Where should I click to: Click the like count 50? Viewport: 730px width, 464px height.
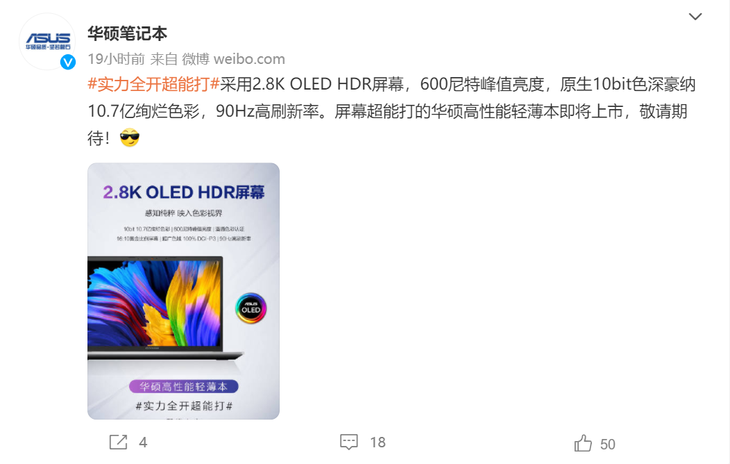608,444
